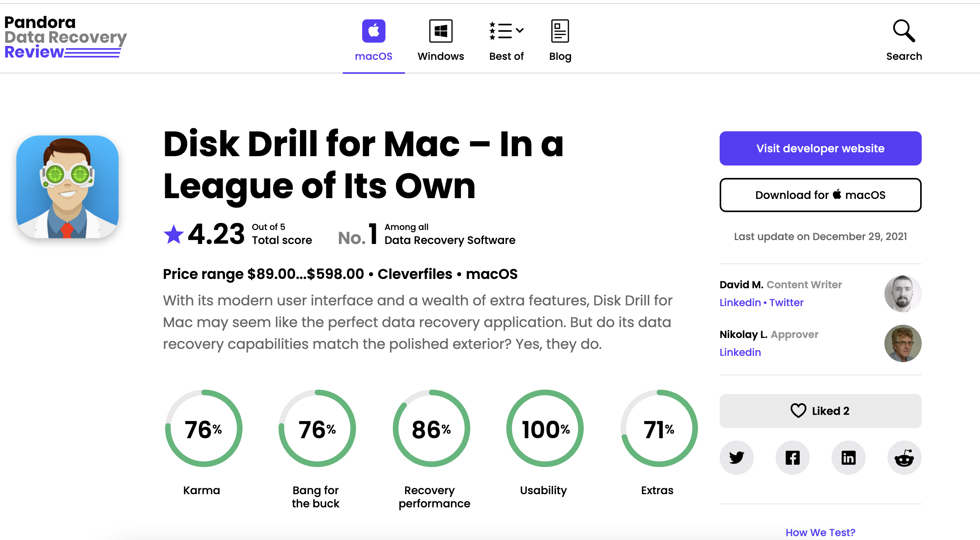Click the 100% Usability score circle
Screen dimensions: 980x540
pyautogui.click(x=545, y=429)
